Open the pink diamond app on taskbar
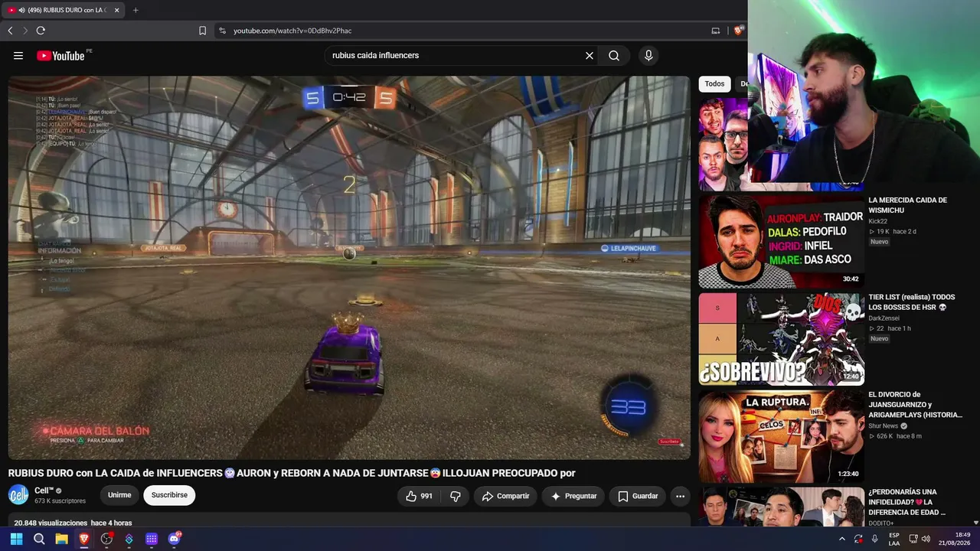 129,540
